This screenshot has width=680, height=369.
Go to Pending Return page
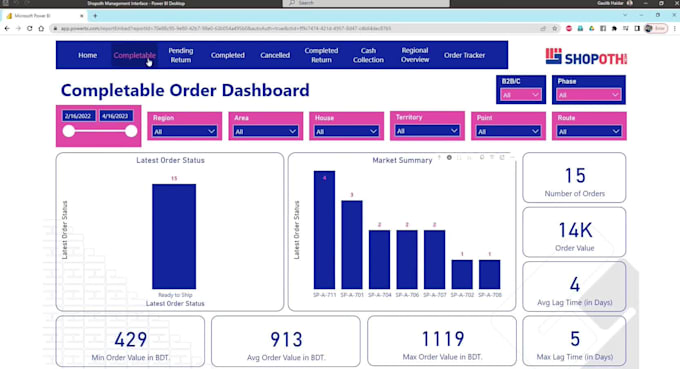(x=180, y=55)
